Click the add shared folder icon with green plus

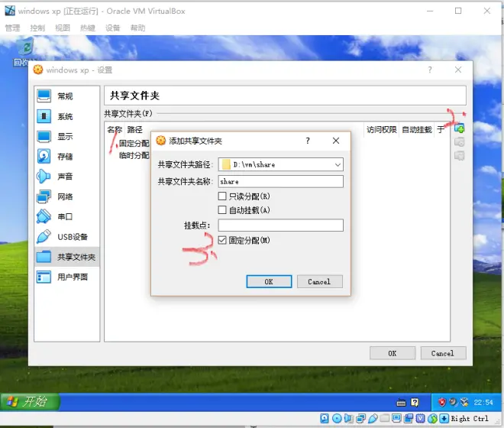459,128
